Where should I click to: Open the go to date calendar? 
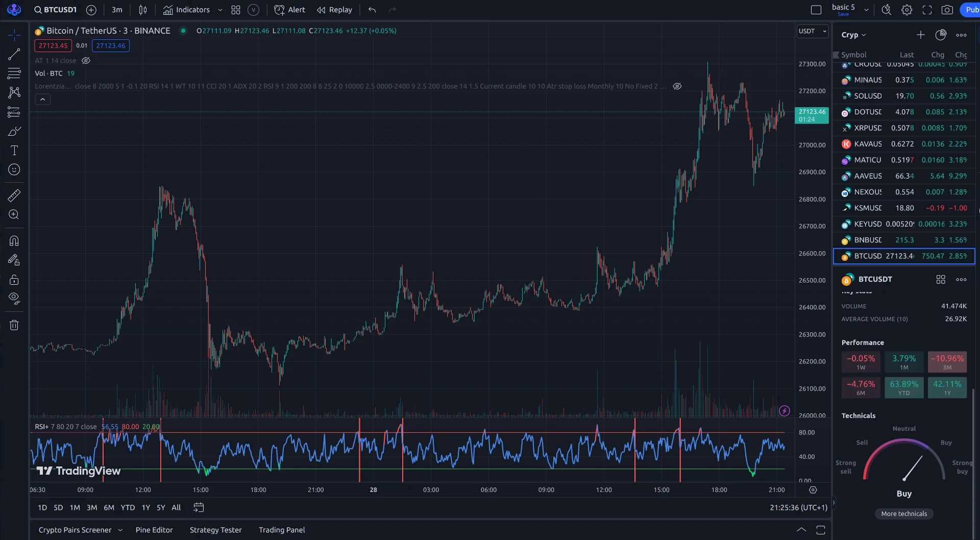pos(199,507)
